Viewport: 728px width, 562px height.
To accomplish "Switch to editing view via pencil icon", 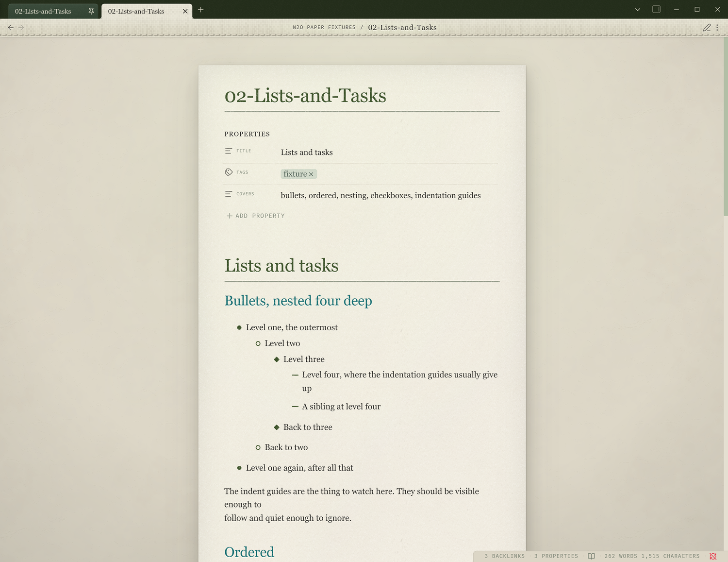I will [x=707, y=28].
